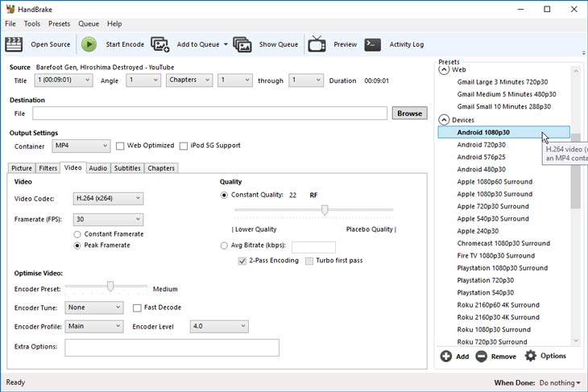Click the Preview label
The width and height of the screenshot is (588, 392).
[346, 44]
